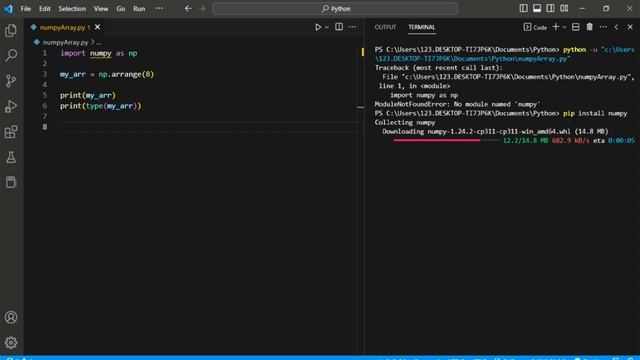Open Run and Debug view
The height and width of the screenshot is (360, 640).
[x=11, y=106]
